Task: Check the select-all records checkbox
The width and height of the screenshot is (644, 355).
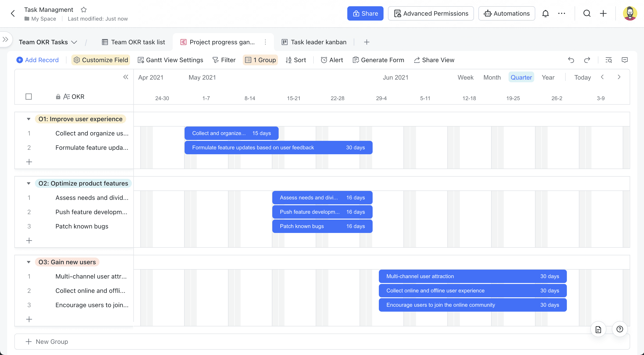Action: (29, 96)
